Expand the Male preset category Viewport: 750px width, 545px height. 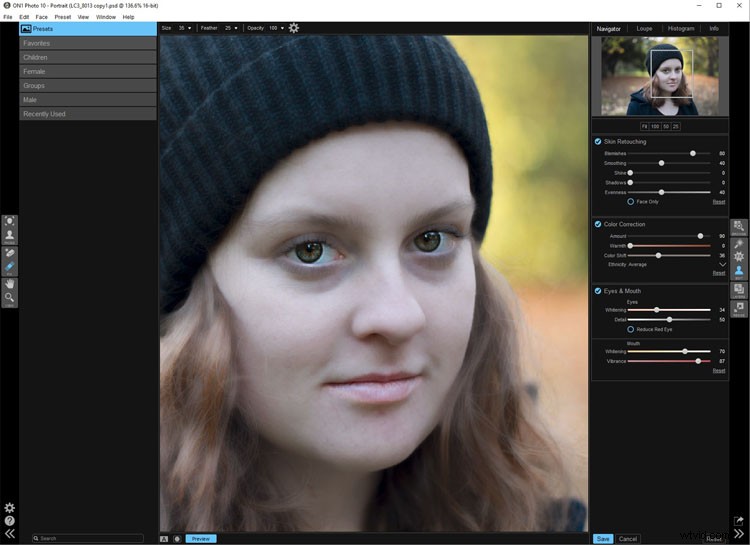pos(88,100)
